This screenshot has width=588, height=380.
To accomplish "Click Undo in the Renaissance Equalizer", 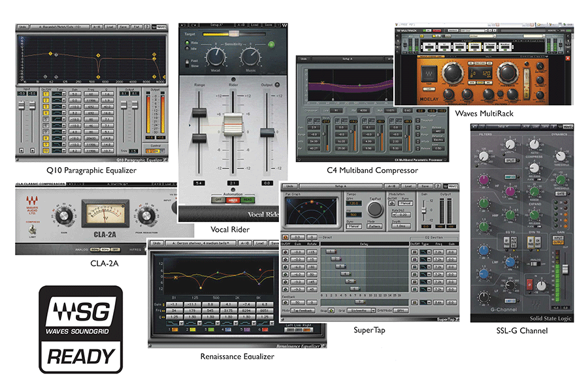I will click(x=157, y=244).
